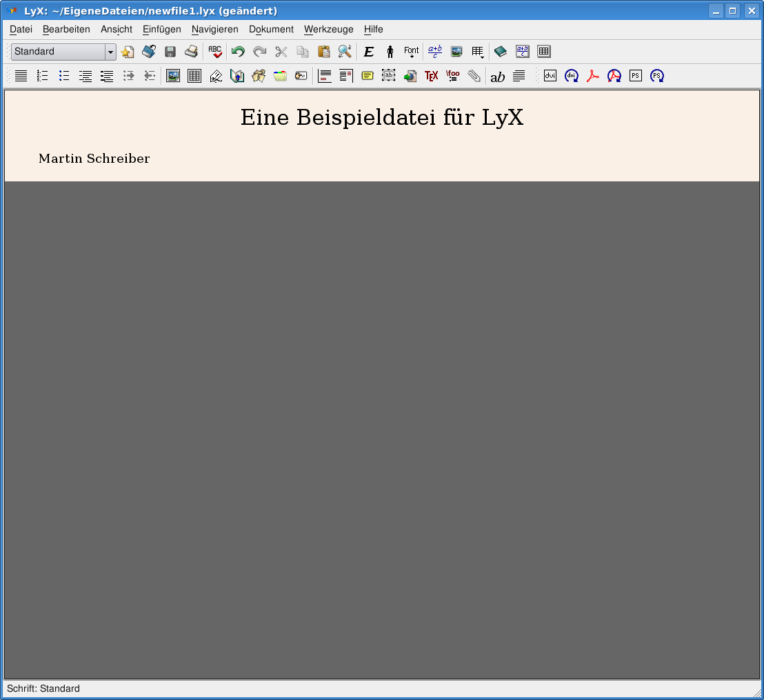
Task: Click the new document icon with star
Action: coord(128,52)
